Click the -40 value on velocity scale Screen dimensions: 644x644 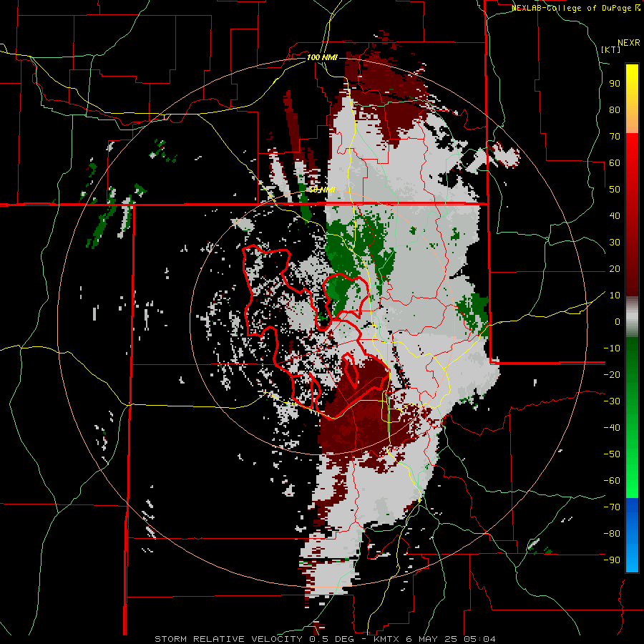(612, 428)
